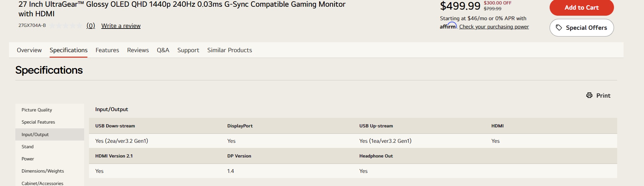Open the Write a review link
The height and width of the screenshot is (186, 644).
click(121, 26)
